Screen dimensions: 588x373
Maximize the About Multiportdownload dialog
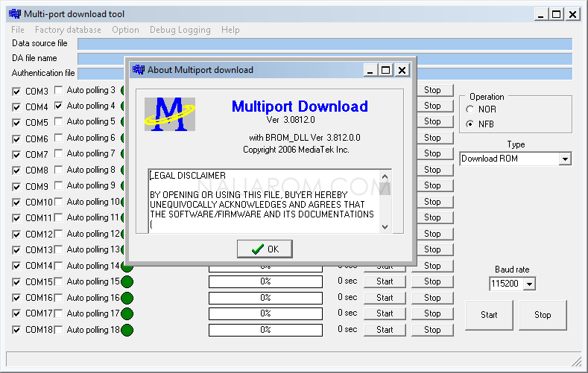tap(385, 70)
